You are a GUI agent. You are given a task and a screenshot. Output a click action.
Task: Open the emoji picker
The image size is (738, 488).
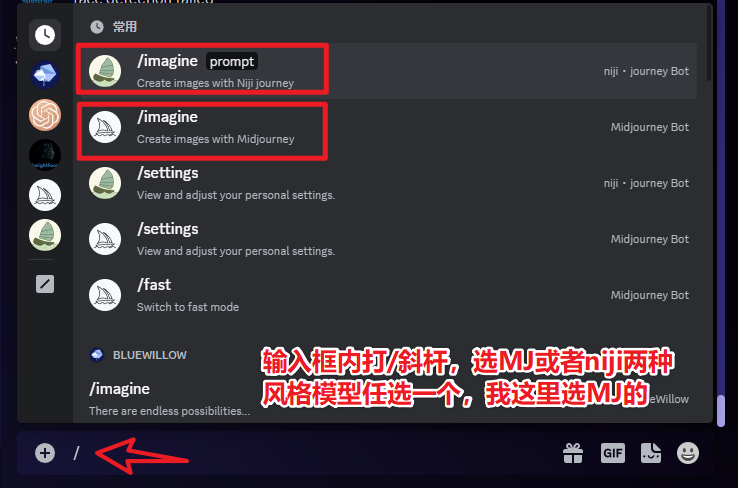(688, 453)
